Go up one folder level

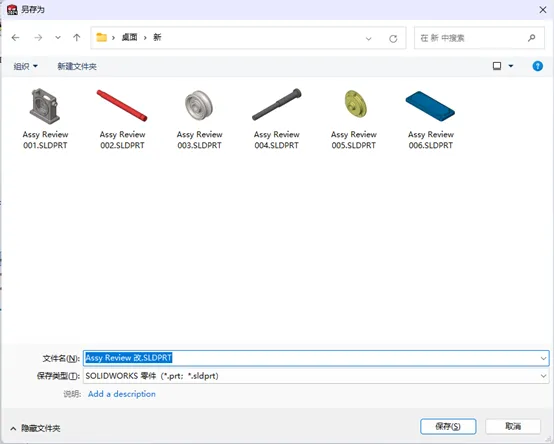pyautogui.click(x=77, y=37)
